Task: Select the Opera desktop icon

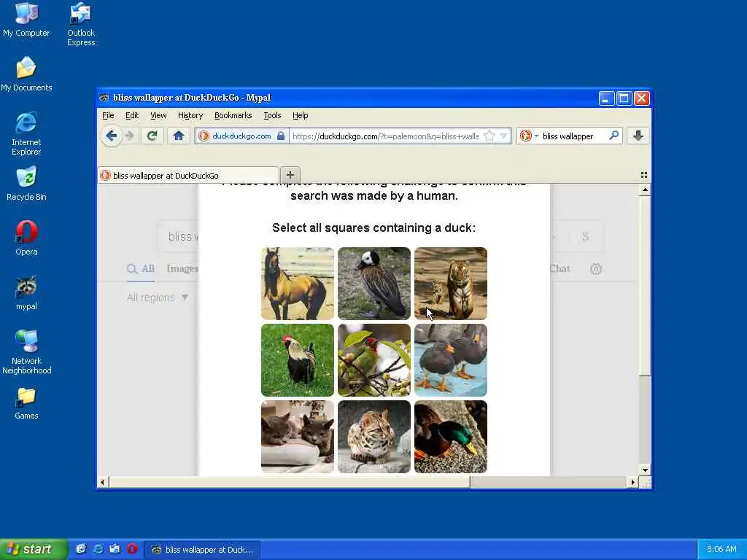Action: pyautogui.click(x=26, y=238)
